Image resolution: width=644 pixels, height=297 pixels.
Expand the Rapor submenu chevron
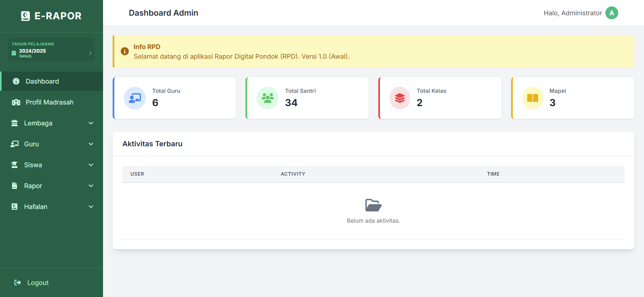[x=91, y=186]
